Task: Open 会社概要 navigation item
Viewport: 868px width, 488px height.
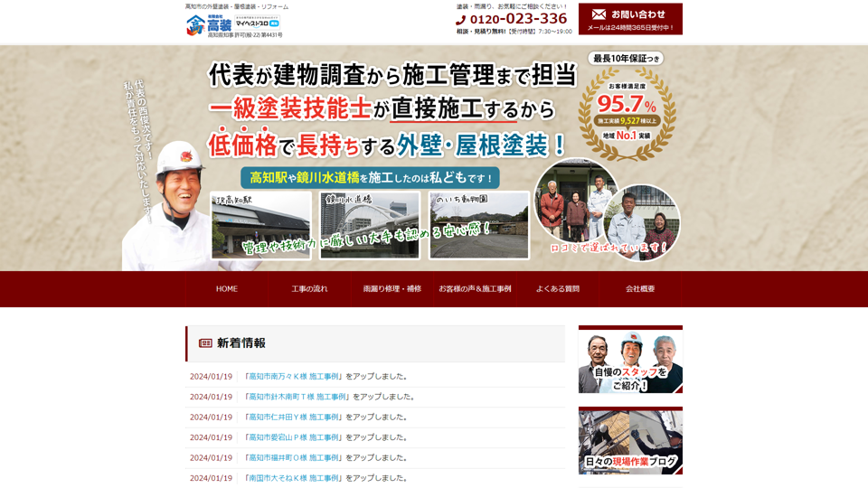Action: (x=640, y=289)
